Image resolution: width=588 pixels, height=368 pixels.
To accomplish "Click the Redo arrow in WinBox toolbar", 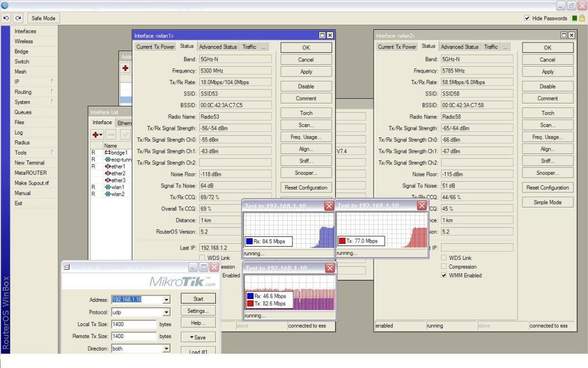I will point(18,18).
